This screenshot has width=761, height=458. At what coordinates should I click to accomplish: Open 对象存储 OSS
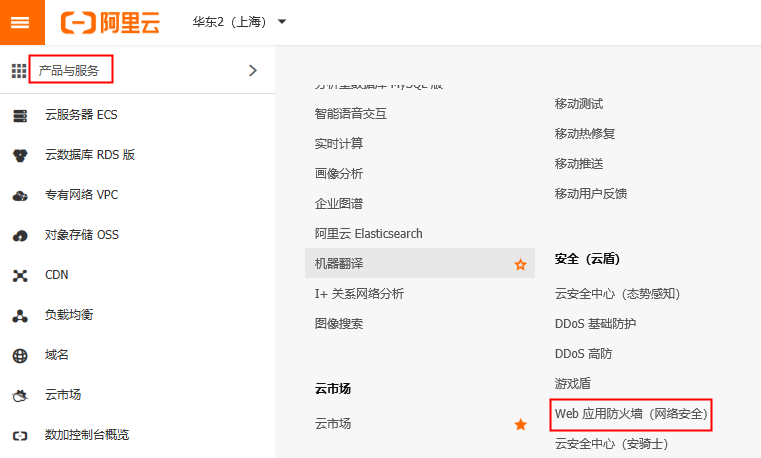[82, 235]
